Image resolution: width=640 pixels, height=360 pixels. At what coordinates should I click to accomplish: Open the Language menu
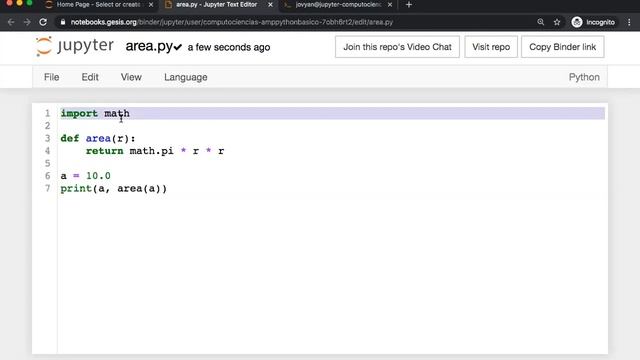[186, 77]
